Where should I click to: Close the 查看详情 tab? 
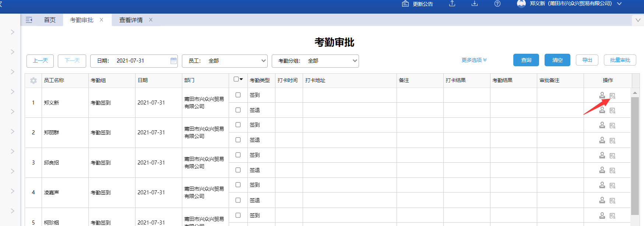click(x=151, y=20)
